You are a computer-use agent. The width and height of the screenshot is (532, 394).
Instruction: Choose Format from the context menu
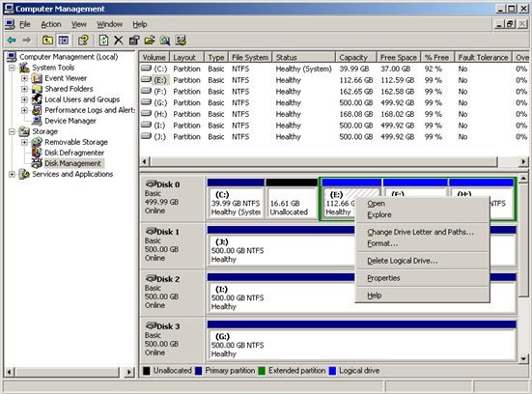coord(422,243)
